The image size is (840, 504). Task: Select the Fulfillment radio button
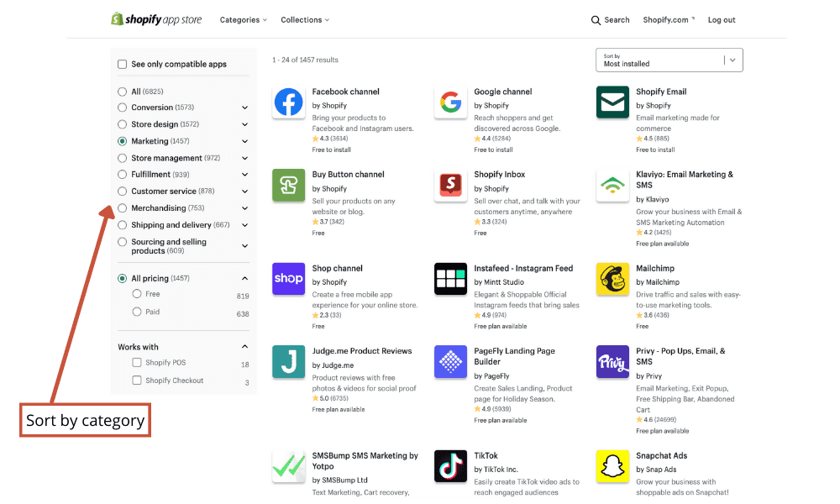122,175
